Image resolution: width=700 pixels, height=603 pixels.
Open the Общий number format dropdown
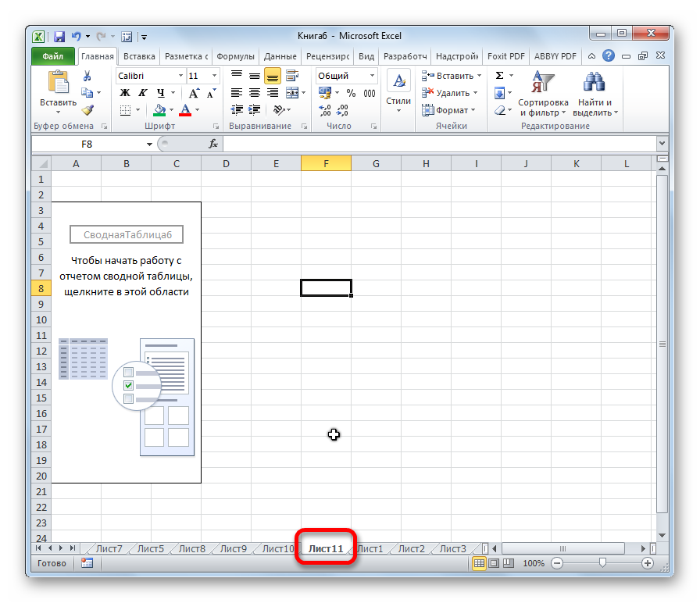372,76
